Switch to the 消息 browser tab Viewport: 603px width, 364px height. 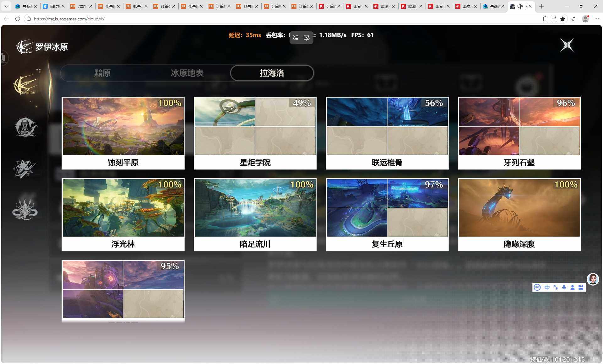(x=466, y=6)
